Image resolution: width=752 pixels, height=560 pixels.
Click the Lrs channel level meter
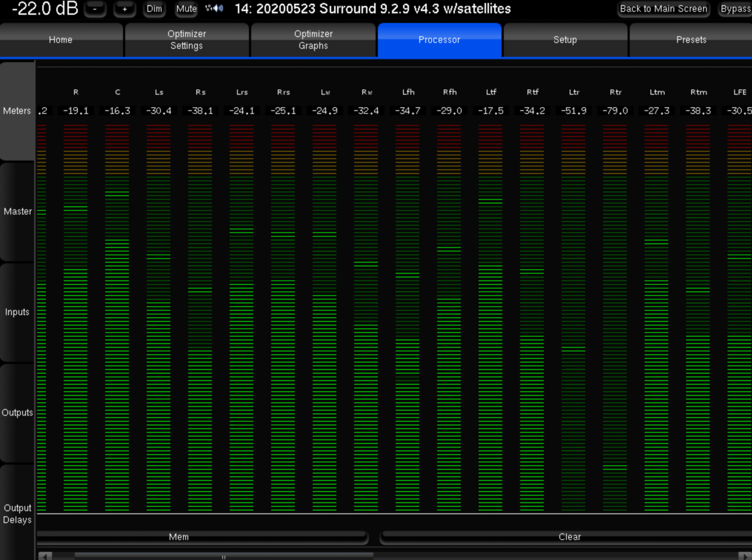click(241, 318)
